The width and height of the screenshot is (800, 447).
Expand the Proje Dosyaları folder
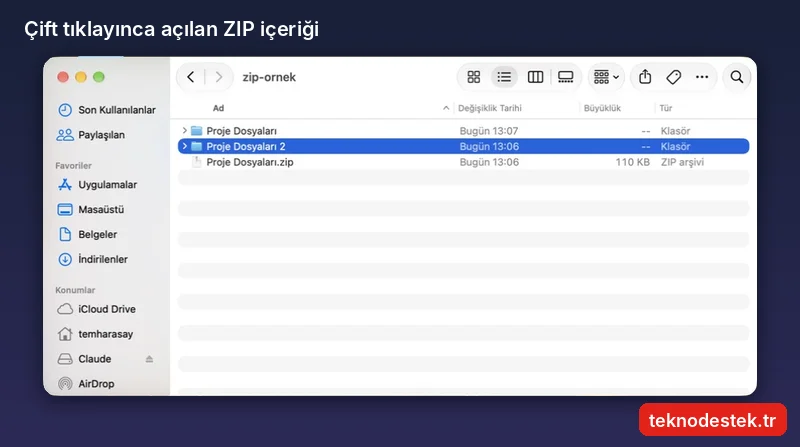[185, 131]
